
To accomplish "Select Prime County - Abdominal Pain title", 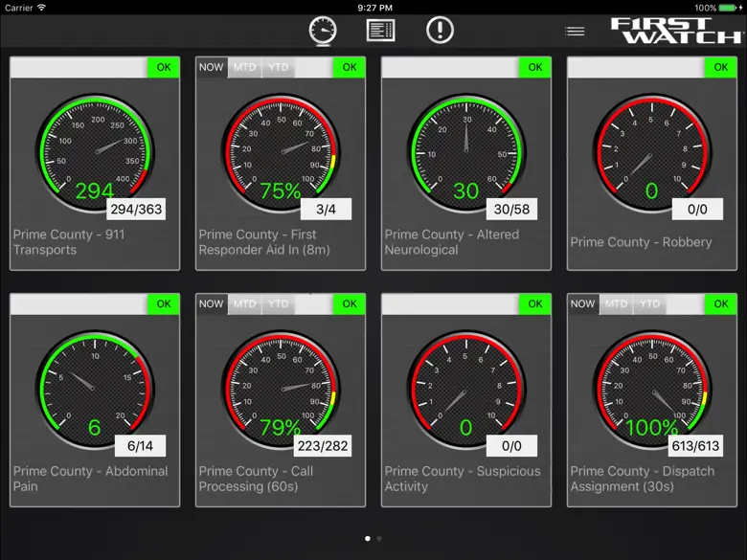I will 91,479.
